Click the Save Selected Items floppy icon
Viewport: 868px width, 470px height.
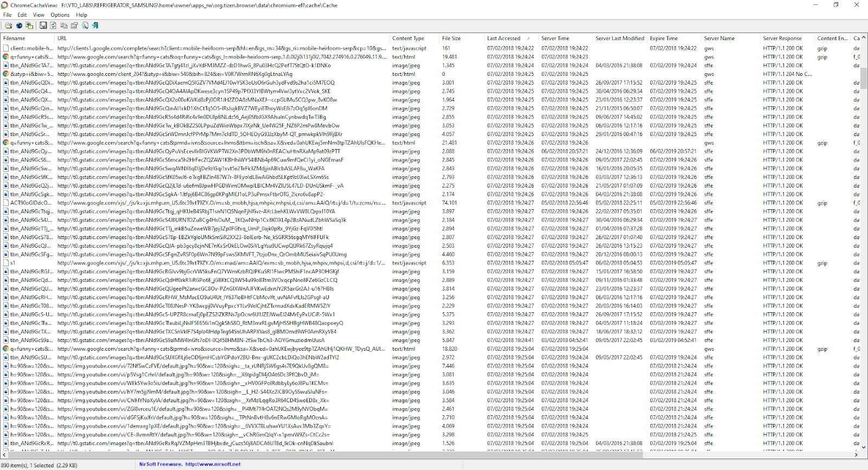(43, 25)
